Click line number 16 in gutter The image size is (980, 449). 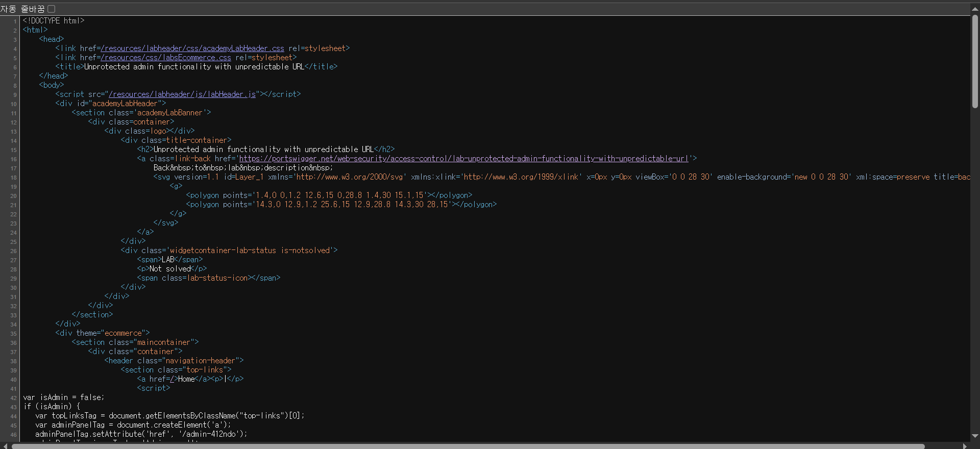coord(13,159)
